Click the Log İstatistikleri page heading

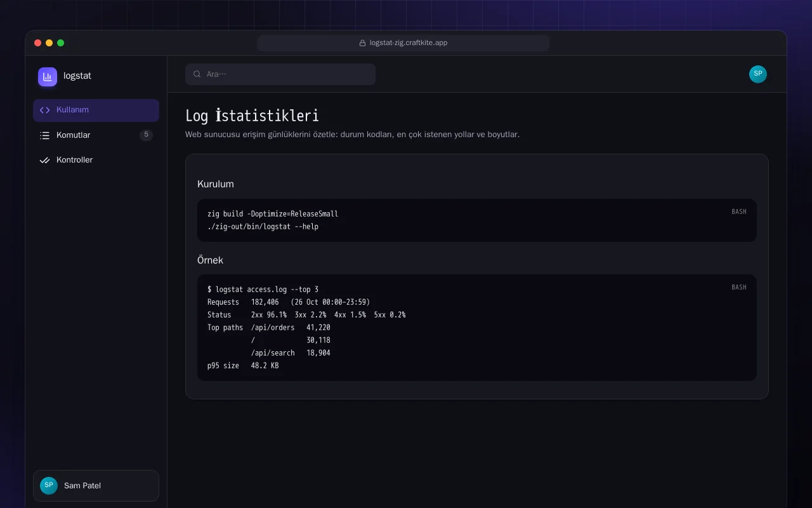coord(252,116)
